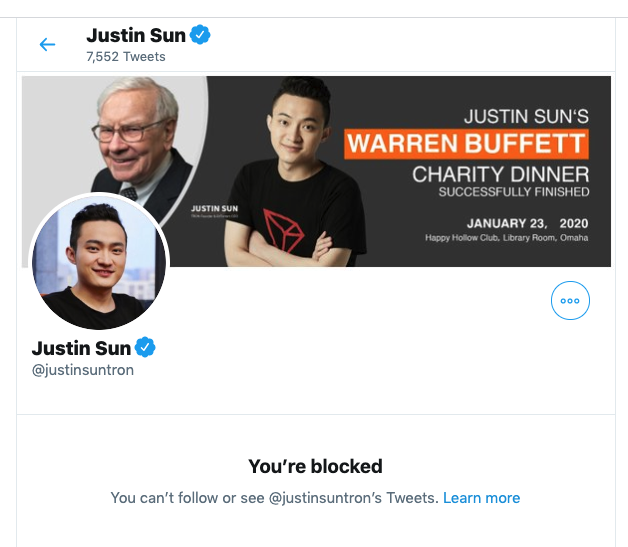The width and height of the screenshot is (628, 547).
Task: Click the small JUSTIN SUN caption in the banner
Action: coord(214,209)
